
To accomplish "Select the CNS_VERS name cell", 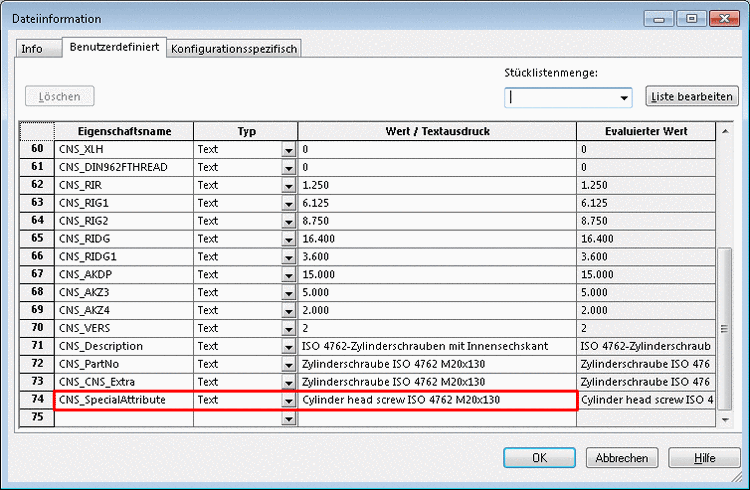I will (x=124, y=328).
